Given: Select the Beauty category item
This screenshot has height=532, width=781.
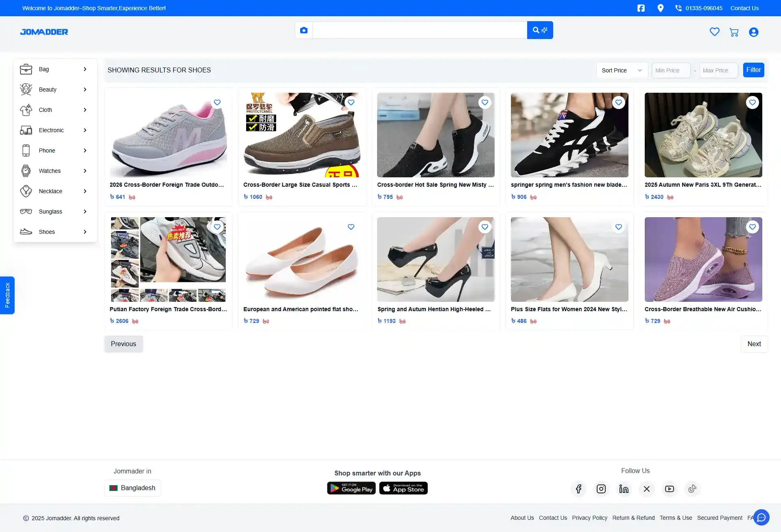Looking at the screenshot, I should (x=48, y=89).
